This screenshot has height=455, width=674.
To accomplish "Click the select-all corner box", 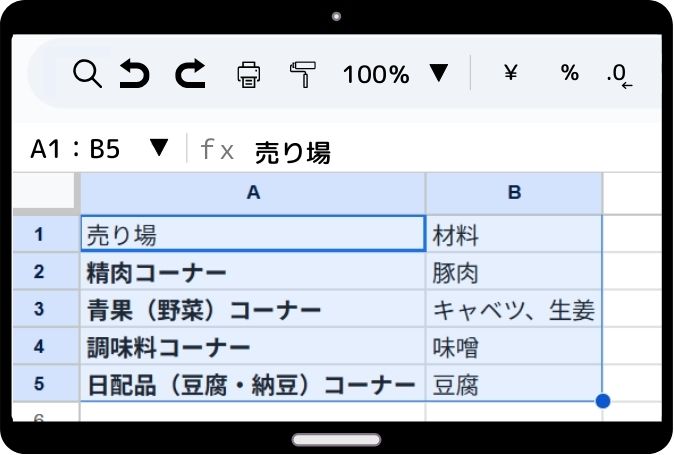I will click(x=45, y=193).
